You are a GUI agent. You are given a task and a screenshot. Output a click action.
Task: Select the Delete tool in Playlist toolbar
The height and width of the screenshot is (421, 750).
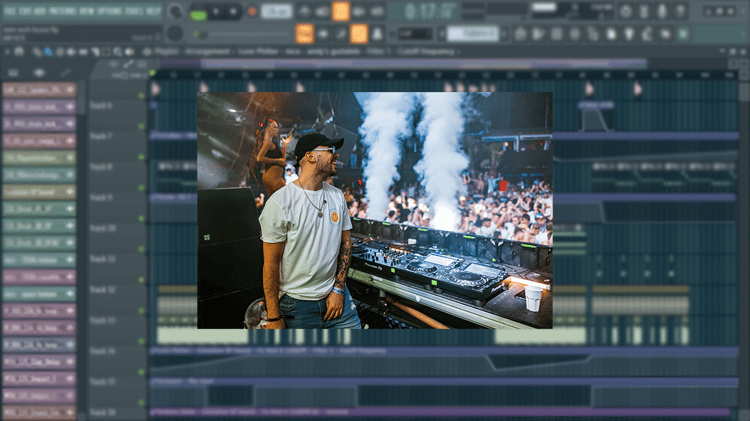pyautogui.click(x=59, y=52)
